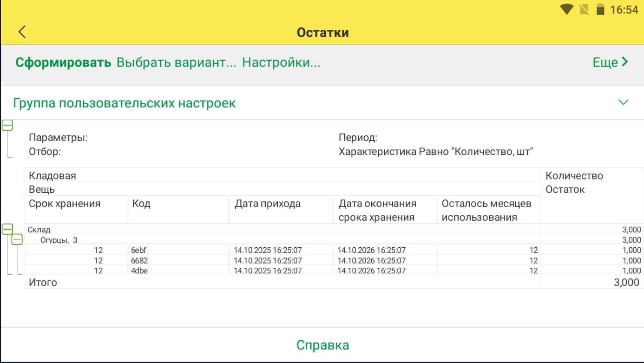
Task: Collapse the Склад group using the minus box
Action: [7, 229]
